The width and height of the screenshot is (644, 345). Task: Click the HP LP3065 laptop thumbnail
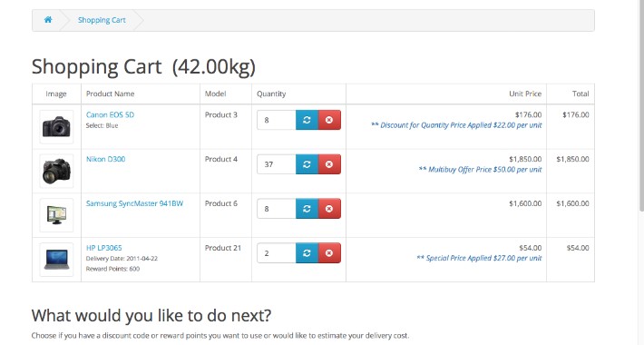click(x=56, y=260)
